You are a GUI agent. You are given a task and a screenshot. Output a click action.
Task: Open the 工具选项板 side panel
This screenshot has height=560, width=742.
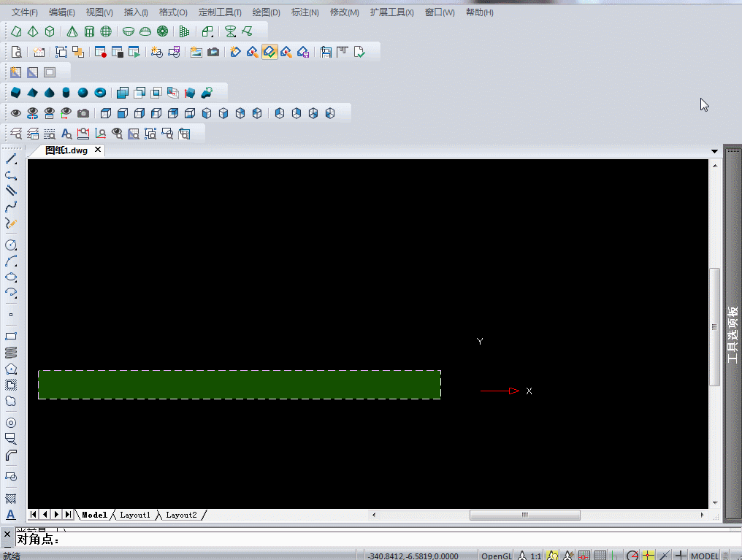[x=733, y=335]
